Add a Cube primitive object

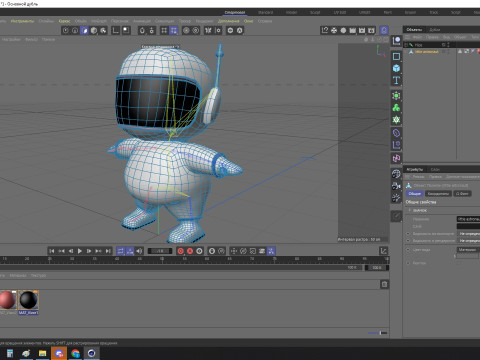point(396,68)
